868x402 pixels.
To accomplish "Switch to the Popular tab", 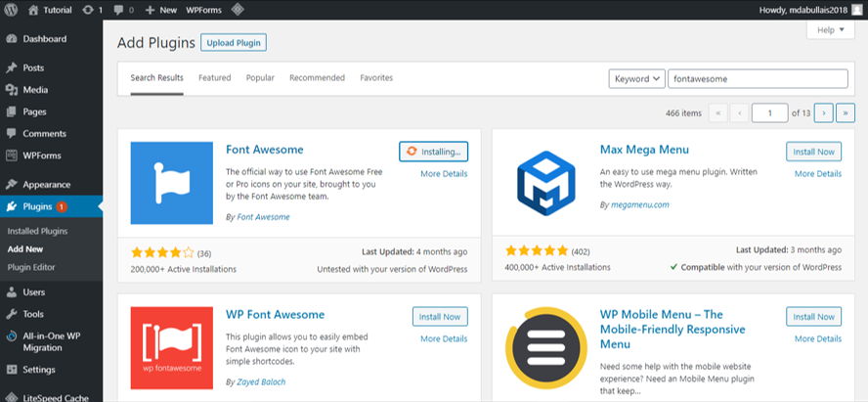I will 260,77.
